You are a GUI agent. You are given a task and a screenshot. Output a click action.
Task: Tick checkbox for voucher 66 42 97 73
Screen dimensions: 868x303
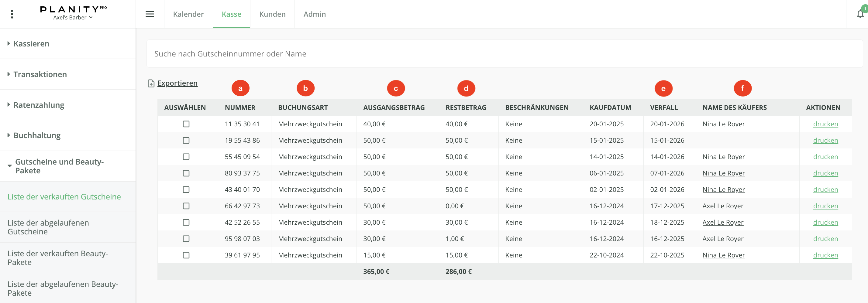tap(186, 206)
